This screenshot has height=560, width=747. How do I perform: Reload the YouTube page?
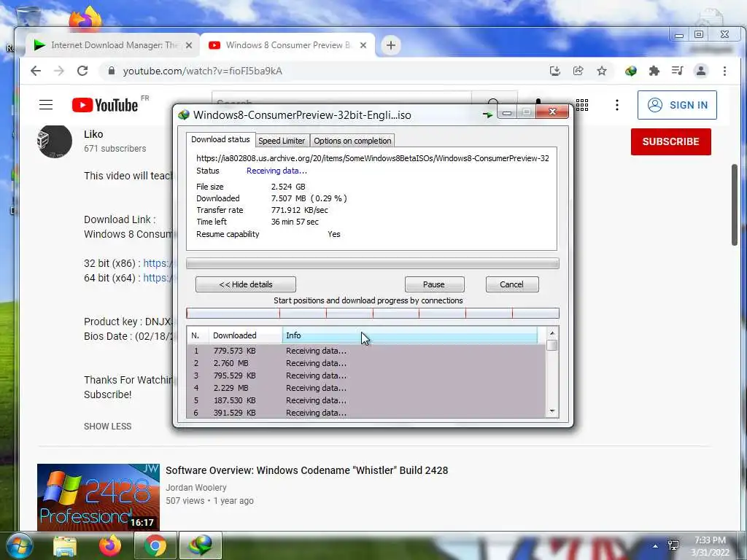click(82, 71)
